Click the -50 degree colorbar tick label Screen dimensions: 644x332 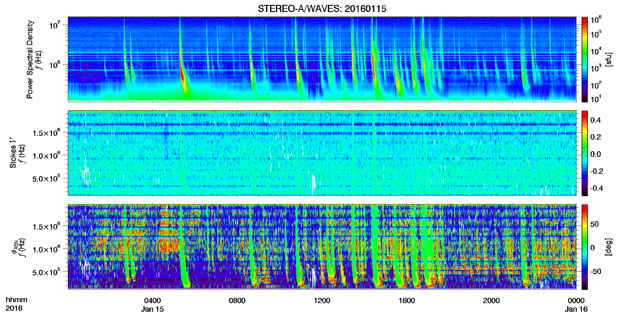coord(596,272)
